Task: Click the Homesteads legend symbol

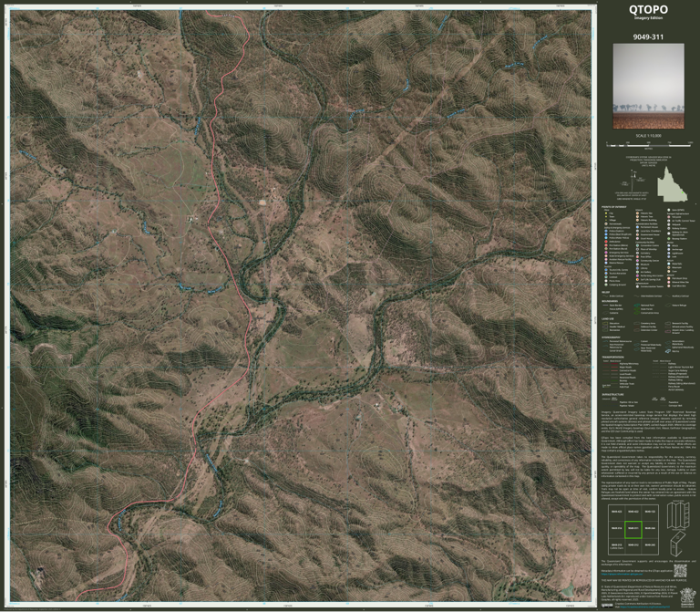Action: (x=606, y=223)
